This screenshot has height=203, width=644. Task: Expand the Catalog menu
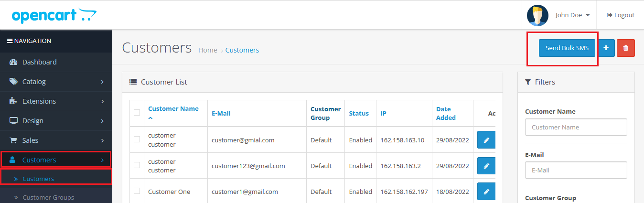(56, 82)
